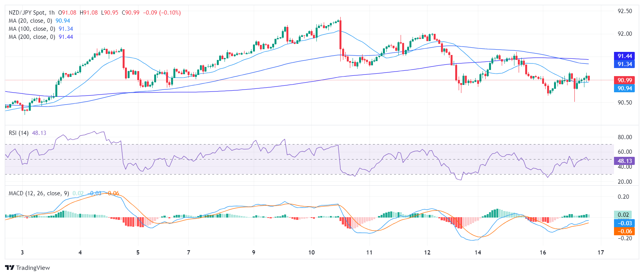Viewport: 644px width, 276px height.
Task: Click the MA (100, close, 0) legend label
Action: (x=32, y=29)
